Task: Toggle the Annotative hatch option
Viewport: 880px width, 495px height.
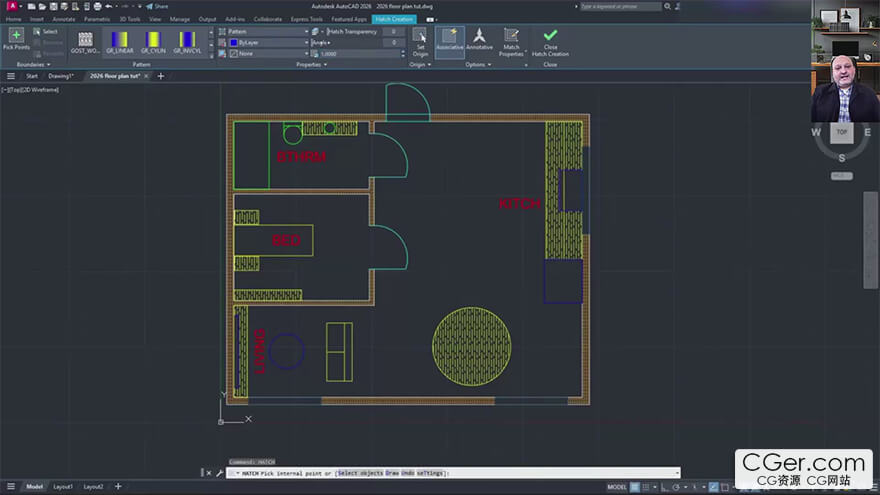Action: tap(479, 40)
